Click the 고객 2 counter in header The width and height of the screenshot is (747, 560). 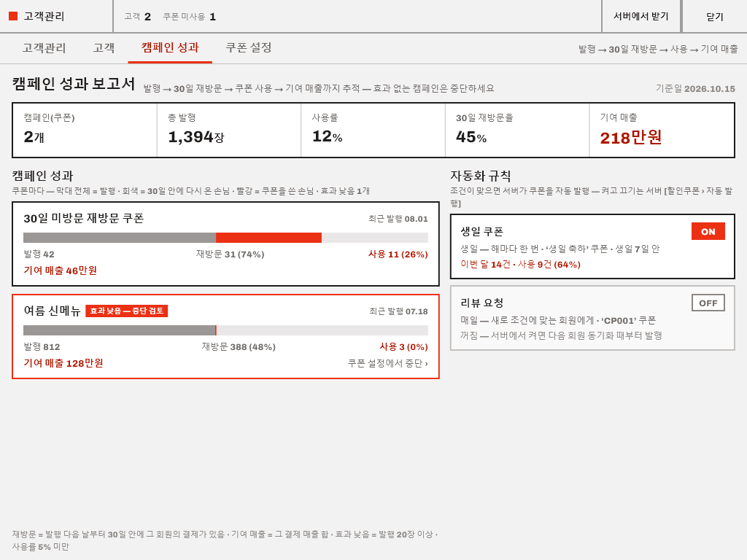point(138,17)
